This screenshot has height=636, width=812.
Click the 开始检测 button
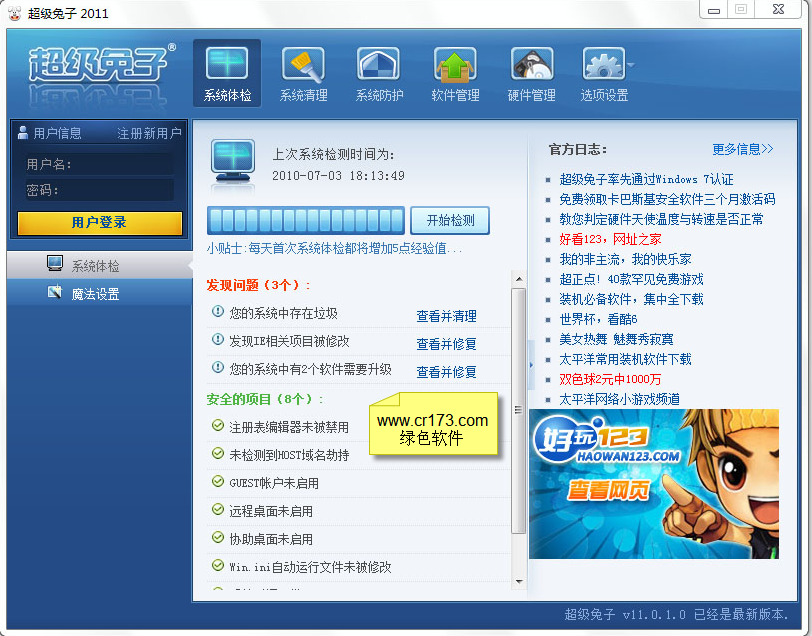tap(450, 221)
